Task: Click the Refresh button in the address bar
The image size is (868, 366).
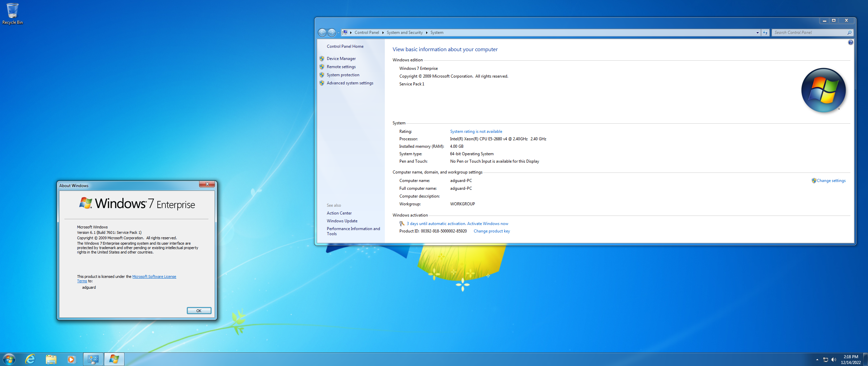Action: pyautogui.click(x=765, y=33)
